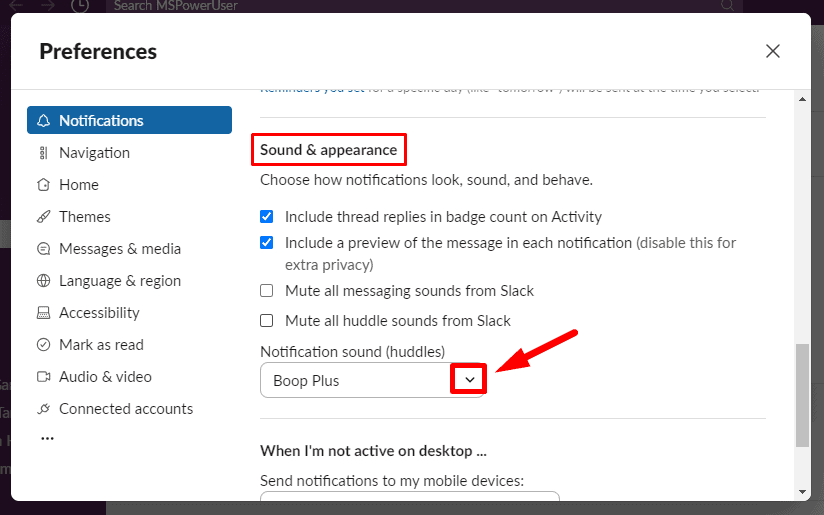Close the Preferences dialog
This screenshot has width=824, height=515.
772,51
